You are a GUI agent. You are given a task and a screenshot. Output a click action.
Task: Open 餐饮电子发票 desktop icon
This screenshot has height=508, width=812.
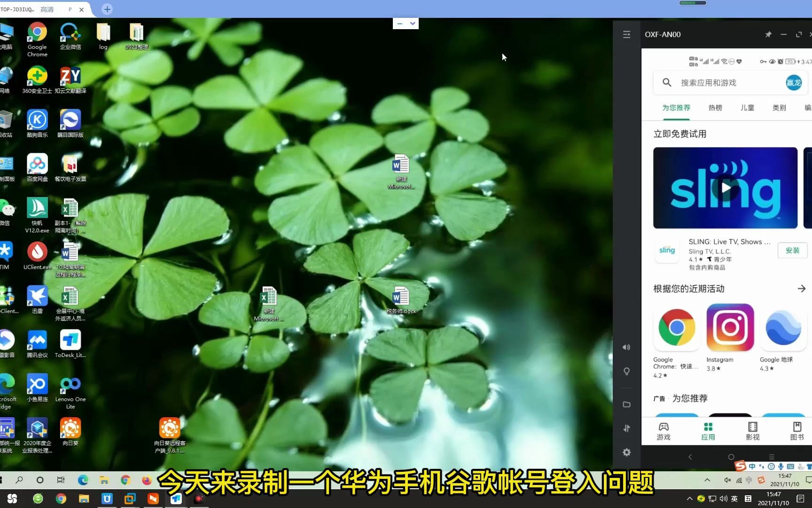pyautogui.click(x=70, y=168)
